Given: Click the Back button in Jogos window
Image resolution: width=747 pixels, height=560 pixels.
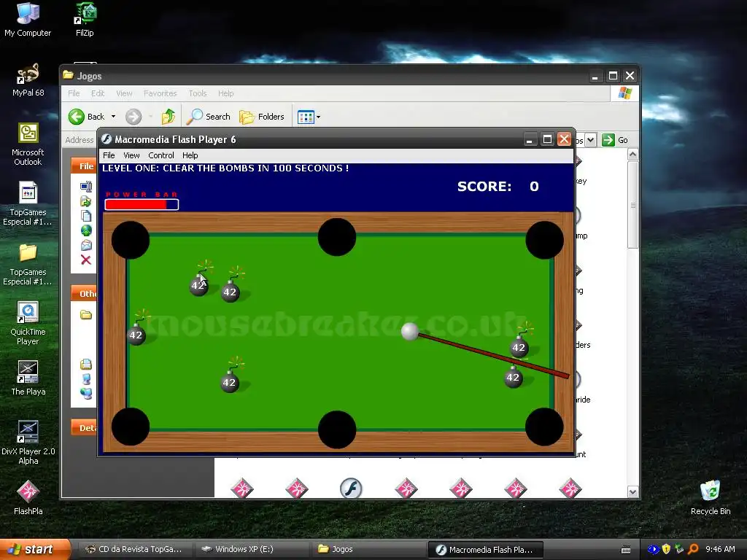Looking at the screenshot, I should [x=87, y=117].
